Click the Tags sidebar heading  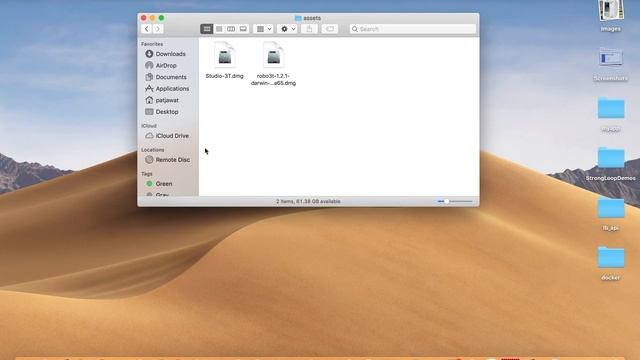pyautogui.click(x=147, y=174)
